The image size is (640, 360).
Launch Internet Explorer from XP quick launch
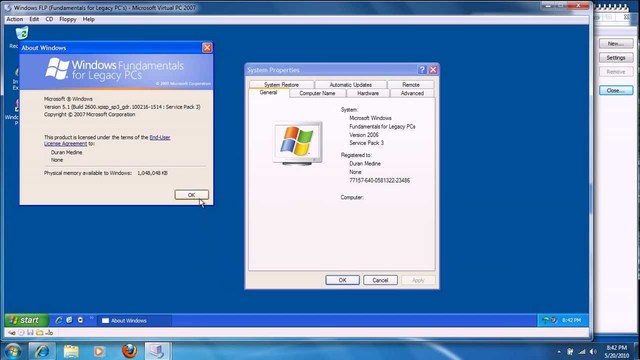pyautogui.click(x=58, y=320)
